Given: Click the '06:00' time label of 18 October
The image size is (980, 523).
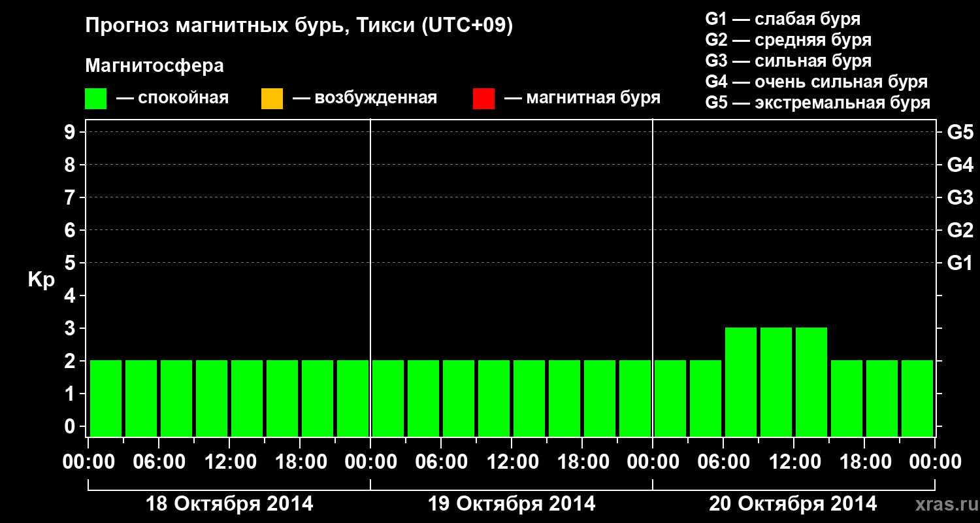Looking at the screenshot, I should (159, 462).
